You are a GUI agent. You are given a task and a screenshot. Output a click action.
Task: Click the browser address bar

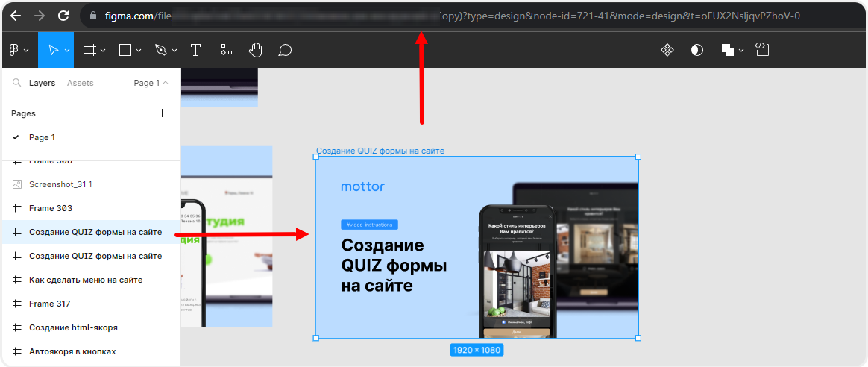coord(447,16)
